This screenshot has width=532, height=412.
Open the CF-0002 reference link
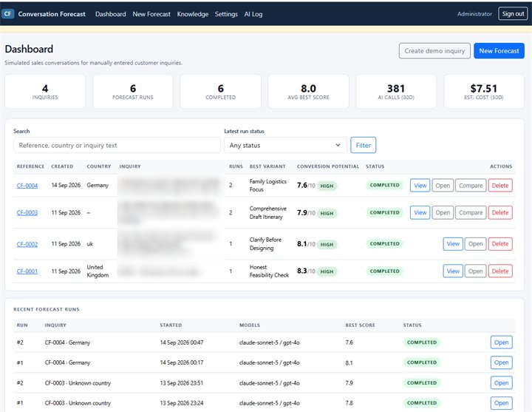pos(27,244)
